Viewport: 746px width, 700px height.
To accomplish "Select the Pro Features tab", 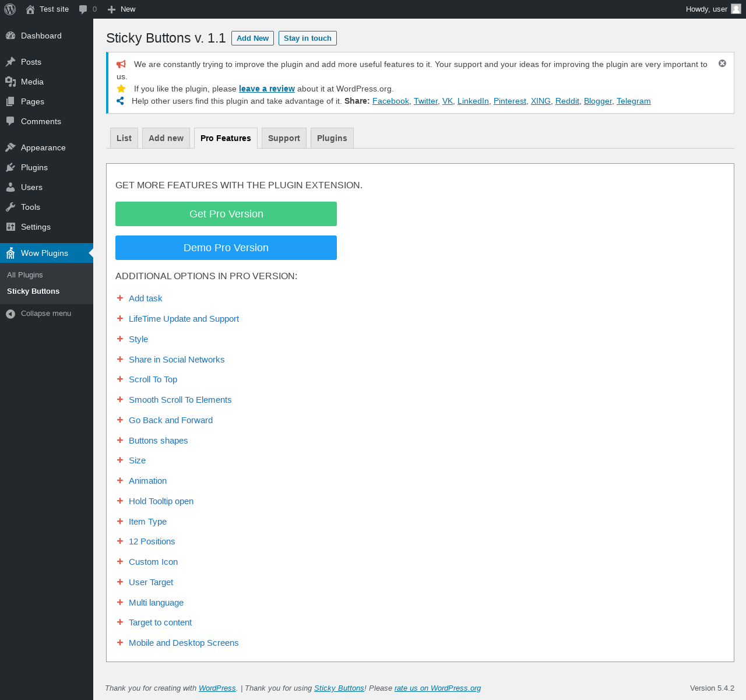I will pos(226,138).
